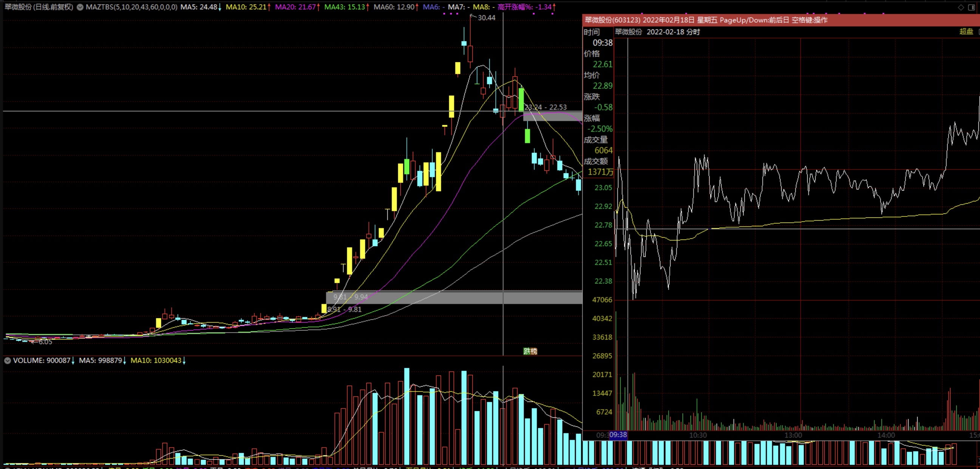
Task: Click the diamond icon at top right
Action: click(x=961, y=7)
